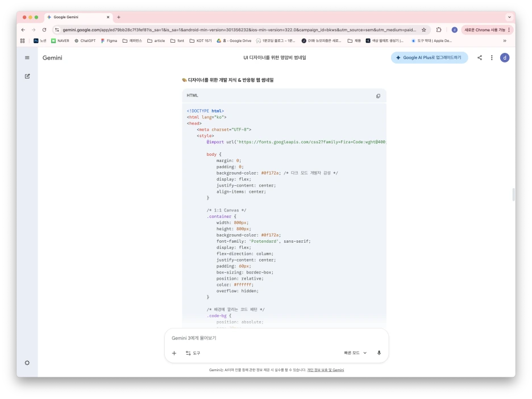Activate microphone voice input
Image resolution: width=532 pixels, height=399 pixels.
(379, 353)
